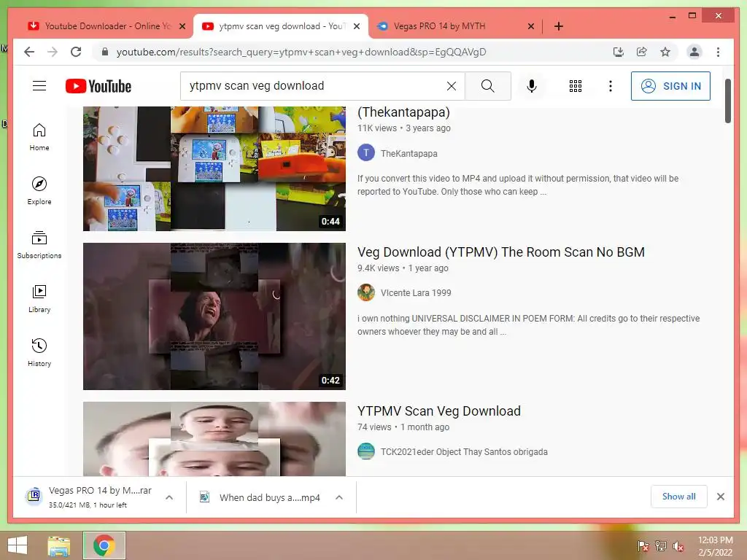Start voice search with the microphone

click(532, 86)
